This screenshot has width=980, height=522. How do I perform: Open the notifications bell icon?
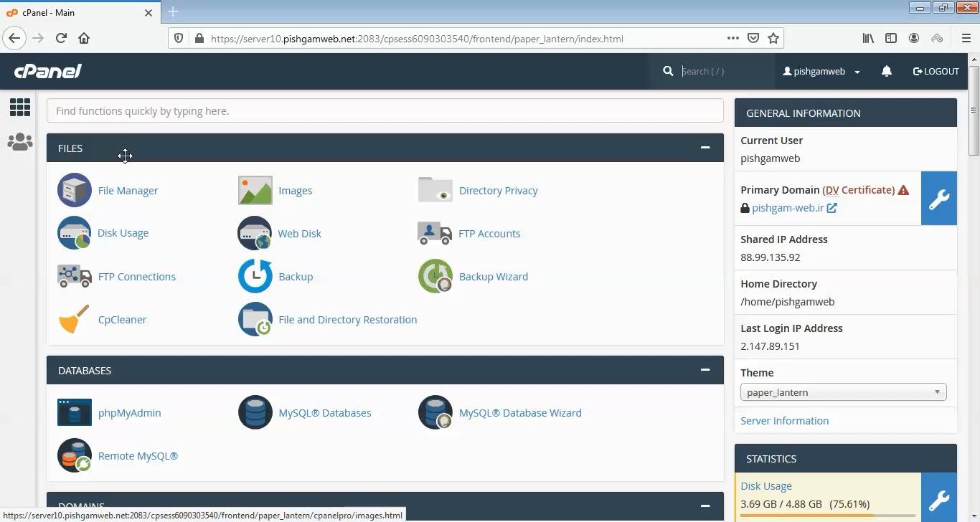(887, 71)
